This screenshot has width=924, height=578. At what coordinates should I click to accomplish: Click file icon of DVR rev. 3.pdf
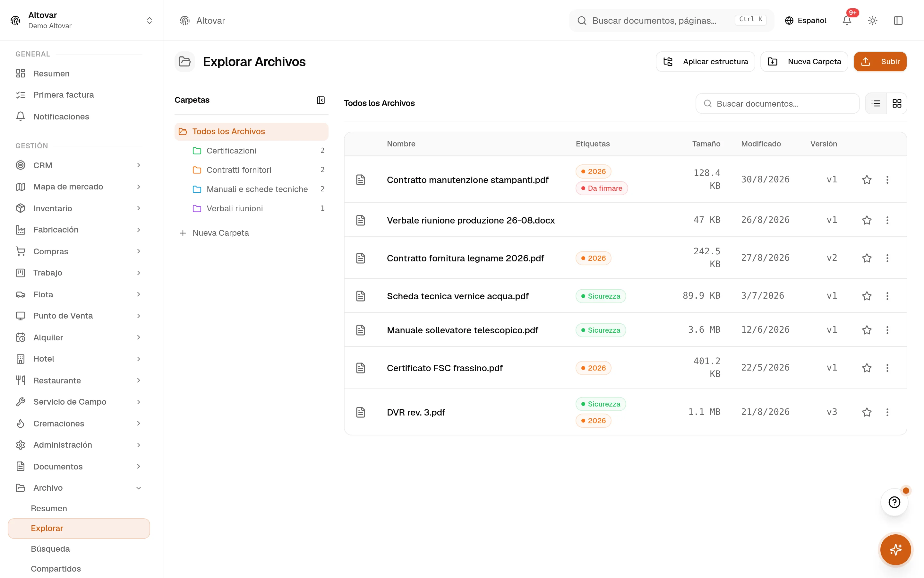(x=360, y=412)
